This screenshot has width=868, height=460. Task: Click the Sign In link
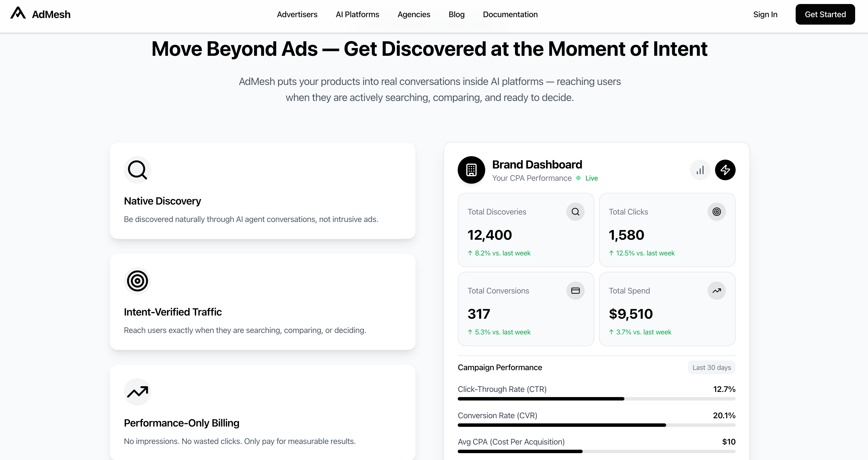[765, 15]
